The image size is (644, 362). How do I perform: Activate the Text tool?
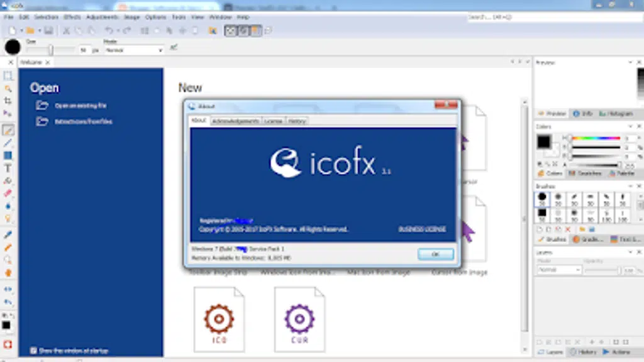click(x=8, y=168)
